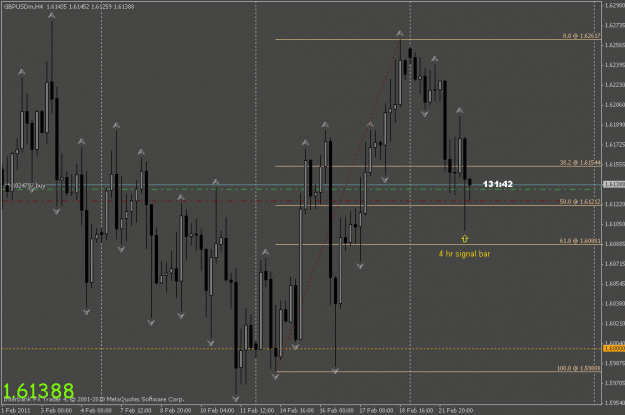This screenshot has width=625, height=415.
Task: Select the '4 hr signal bar' text label
Action: (x=464, y=254)
